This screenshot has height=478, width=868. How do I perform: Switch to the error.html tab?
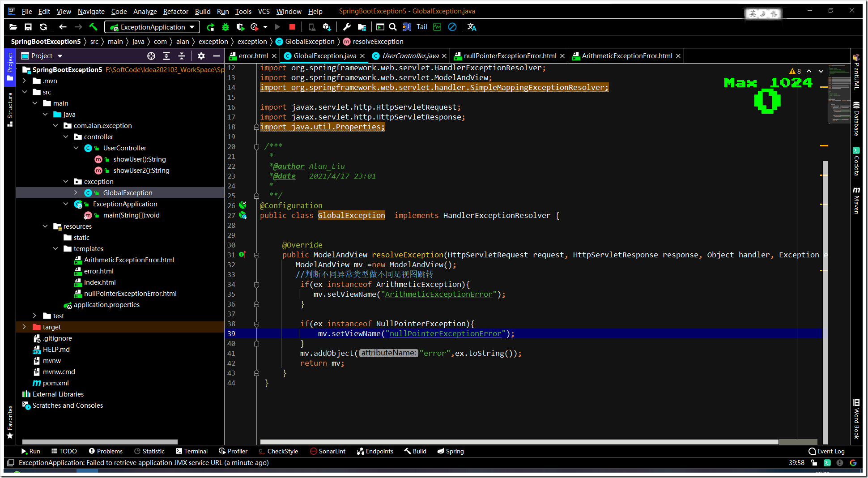click(x=253, y=56)
